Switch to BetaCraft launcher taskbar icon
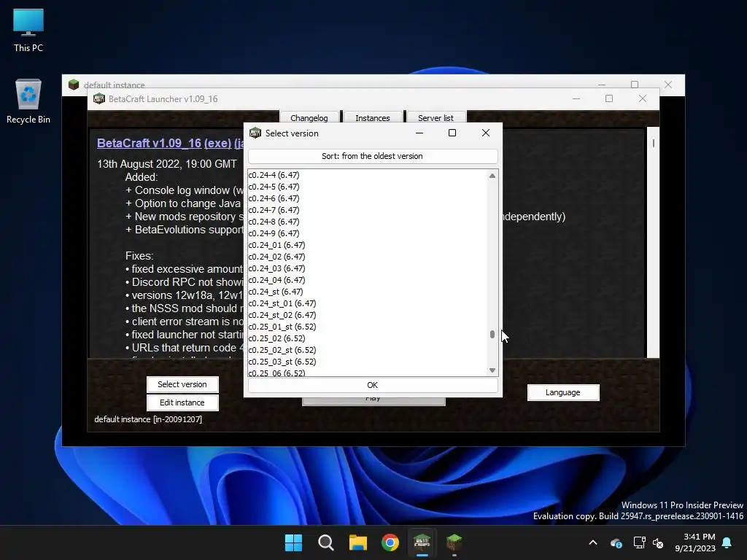 [422, 542]
